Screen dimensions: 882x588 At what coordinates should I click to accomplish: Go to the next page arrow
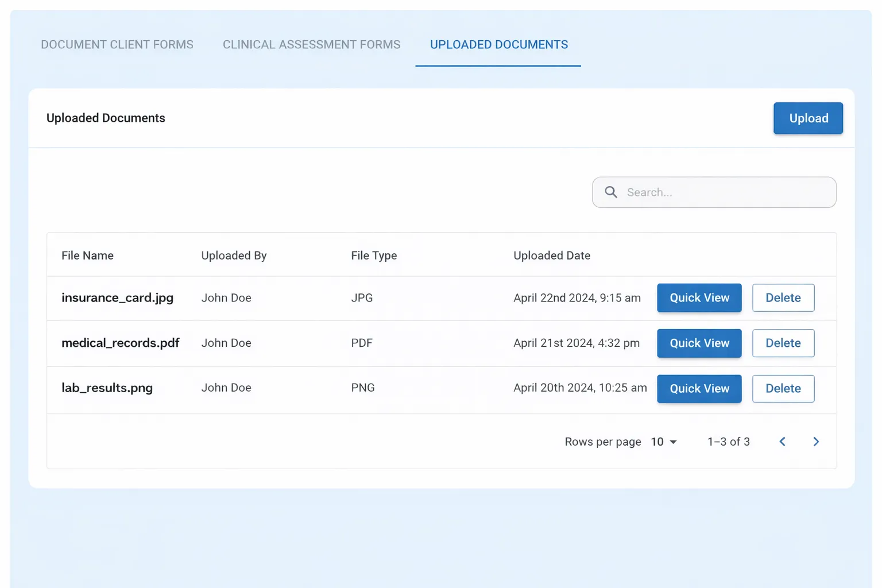coord(816,442)
